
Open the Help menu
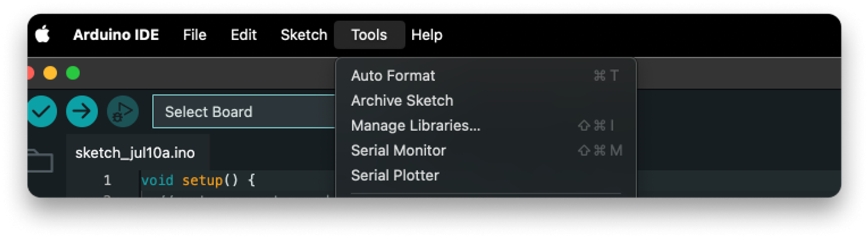pos(427,35)
